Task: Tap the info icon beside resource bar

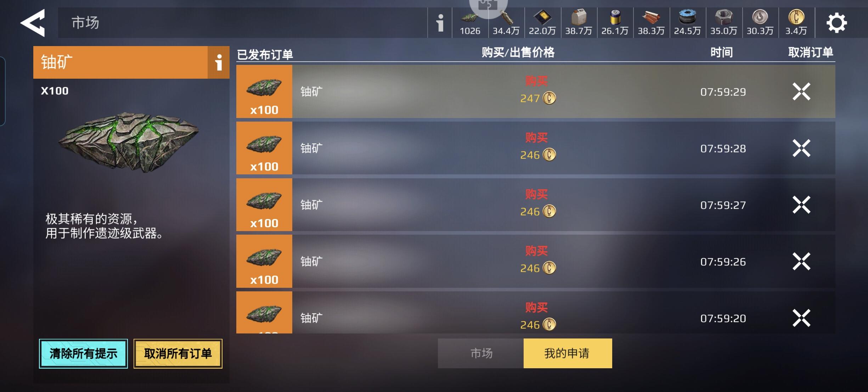Action: coord(440,23)
